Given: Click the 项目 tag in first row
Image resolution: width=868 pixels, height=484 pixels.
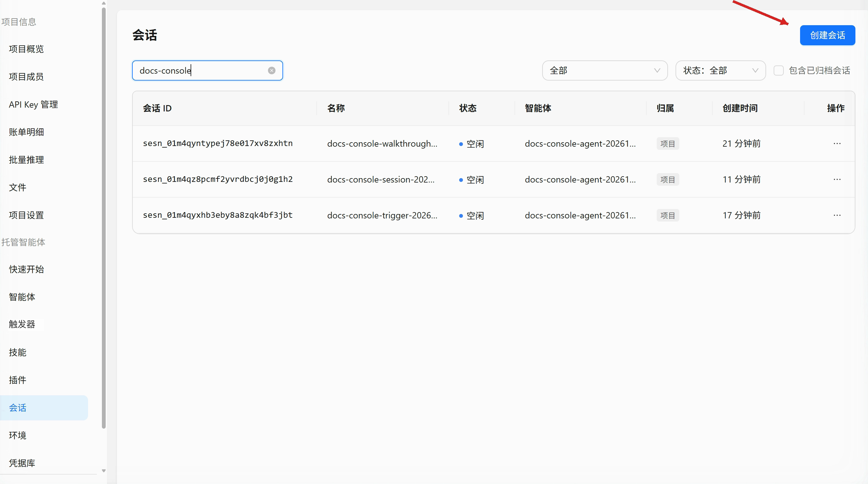Looking at the screenshot, I should (x=667, y=144).
